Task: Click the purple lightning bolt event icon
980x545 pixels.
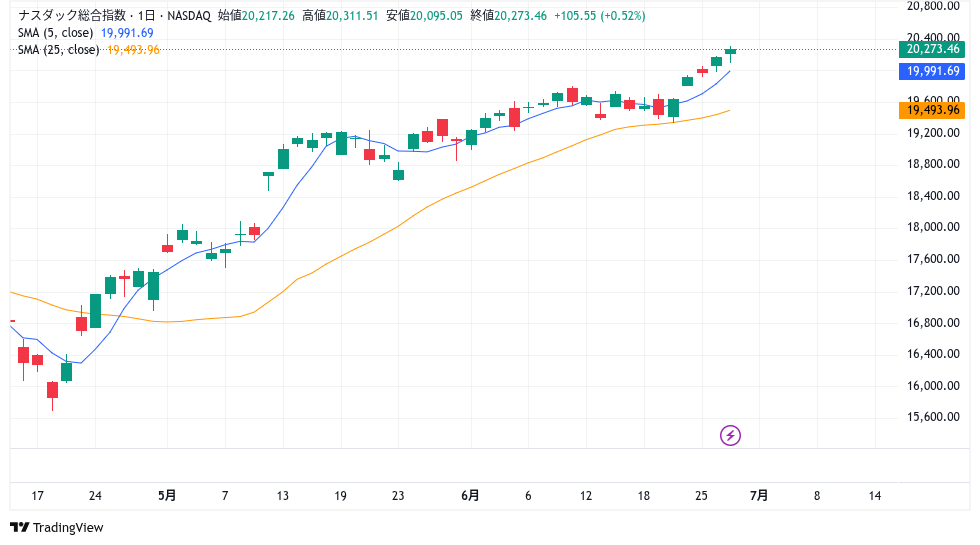Action: 730,435
